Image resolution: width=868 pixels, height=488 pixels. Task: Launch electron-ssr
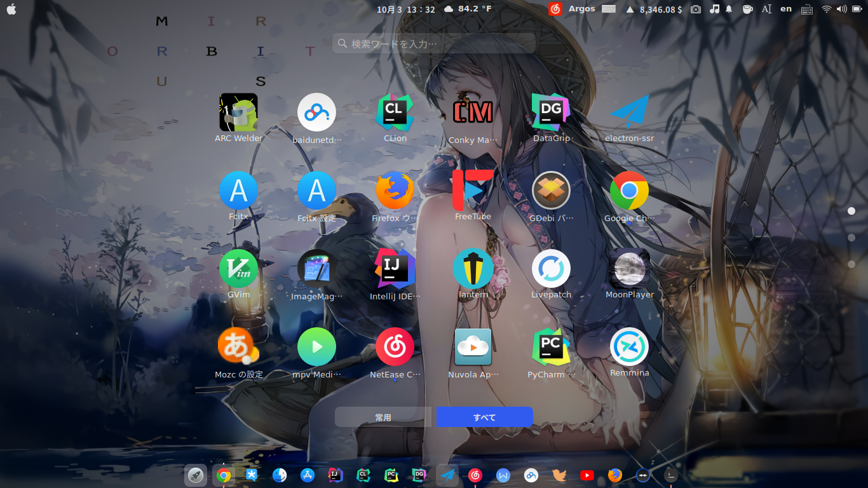(x=629, y=112)
